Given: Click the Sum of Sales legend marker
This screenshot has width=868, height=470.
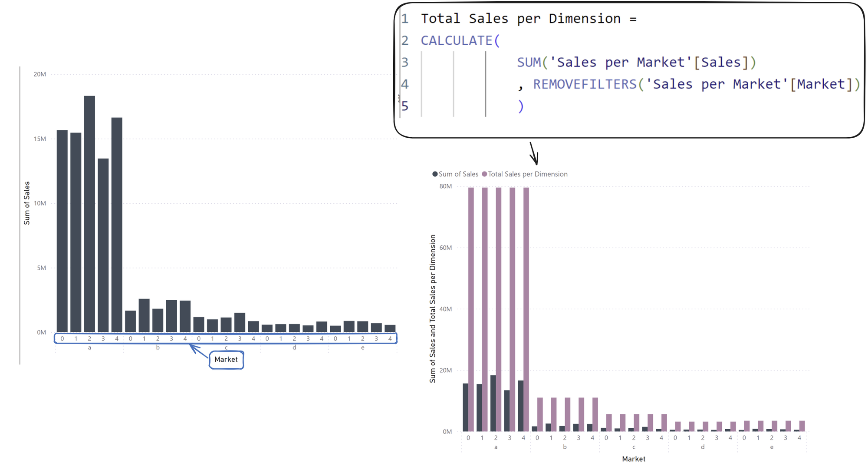Looking at the screenshot, I should 435,174.
